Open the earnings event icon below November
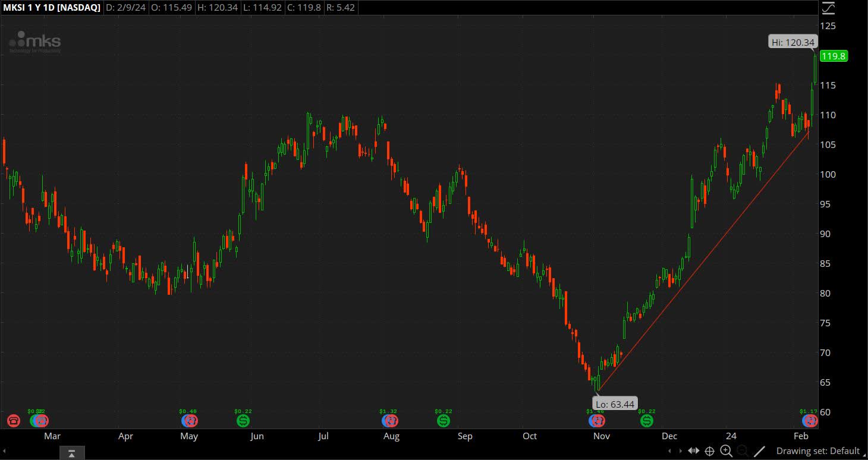 [597, 421]
